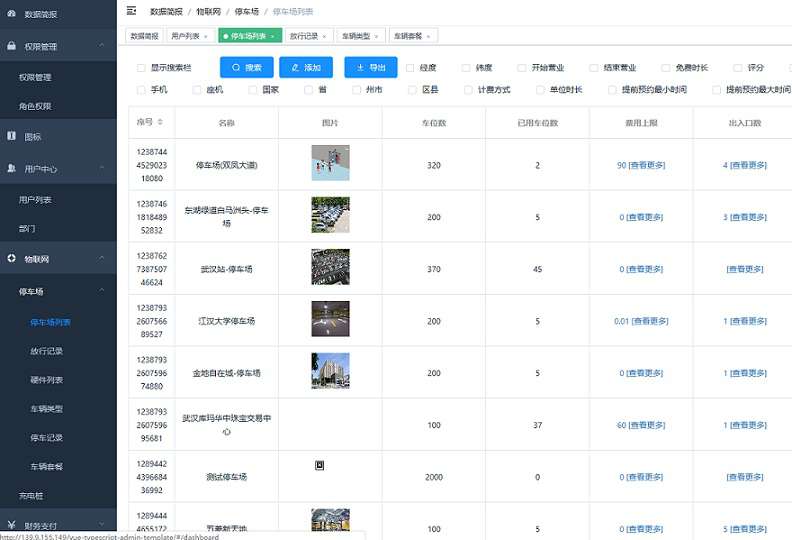
Task: Check the 手机 column checkbox
Action: (x=141, y=90)
